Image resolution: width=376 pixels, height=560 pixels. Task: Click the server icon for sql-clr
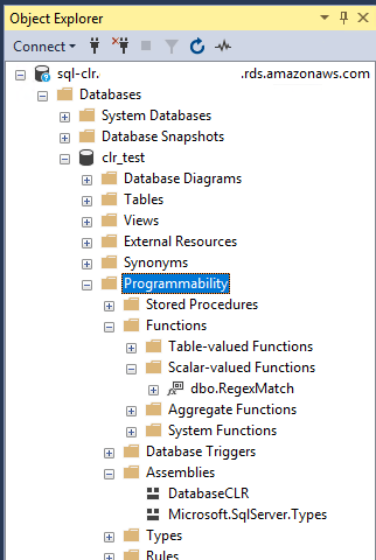tap(42, 74)
